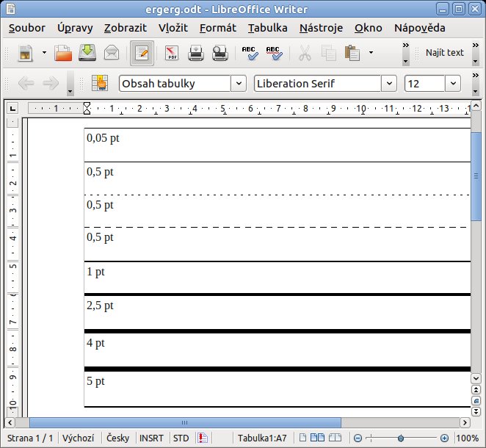The height and width of the screenshot is (448, 486).
Task: Open the Nápověda menu
Action: [x=420, y=28]
